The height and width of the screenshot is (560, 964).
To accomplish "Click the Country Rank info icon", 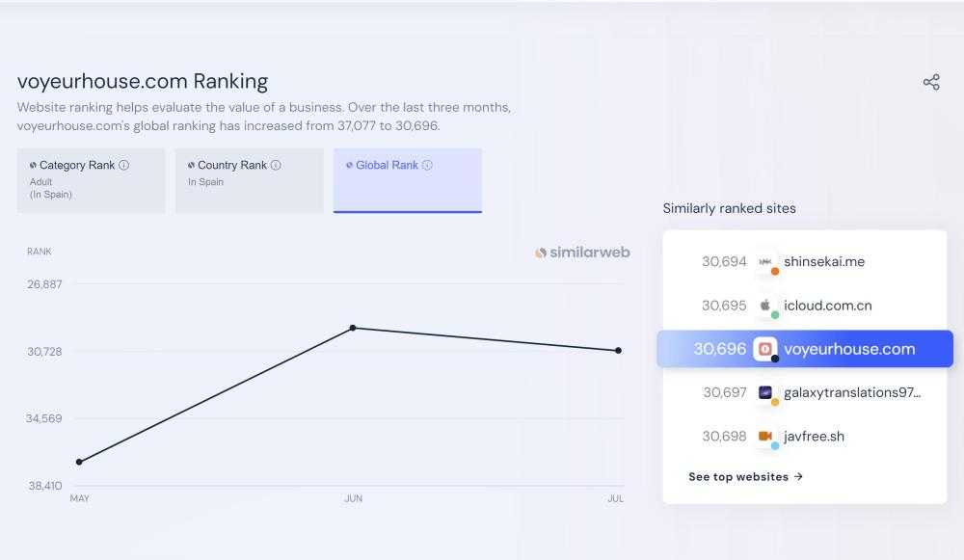I will 277,165.
